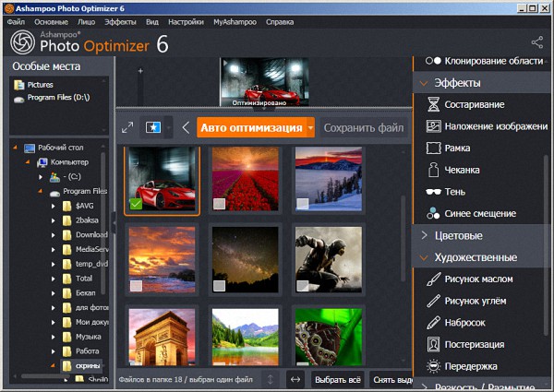Screen dimensions: 554x392
Task: Open the Эффекты menu in menu bar
Action: click(x=120, y=20)
